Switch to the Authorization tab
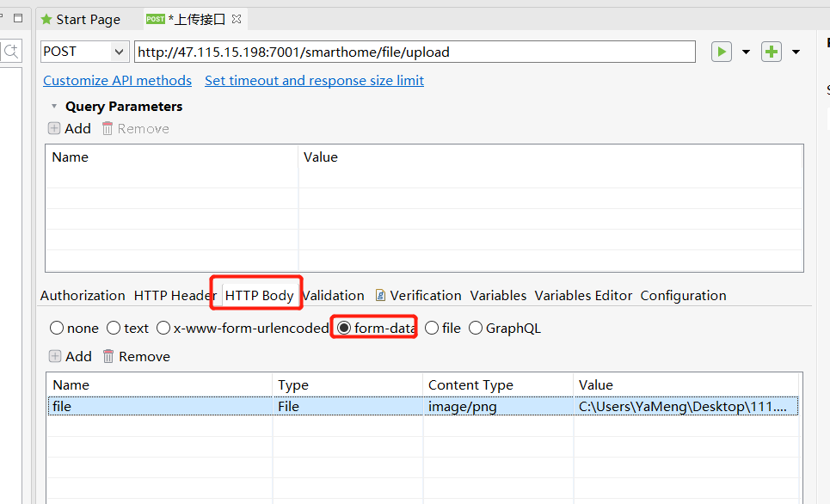This screenshot has height=504, width=830. 83,295
